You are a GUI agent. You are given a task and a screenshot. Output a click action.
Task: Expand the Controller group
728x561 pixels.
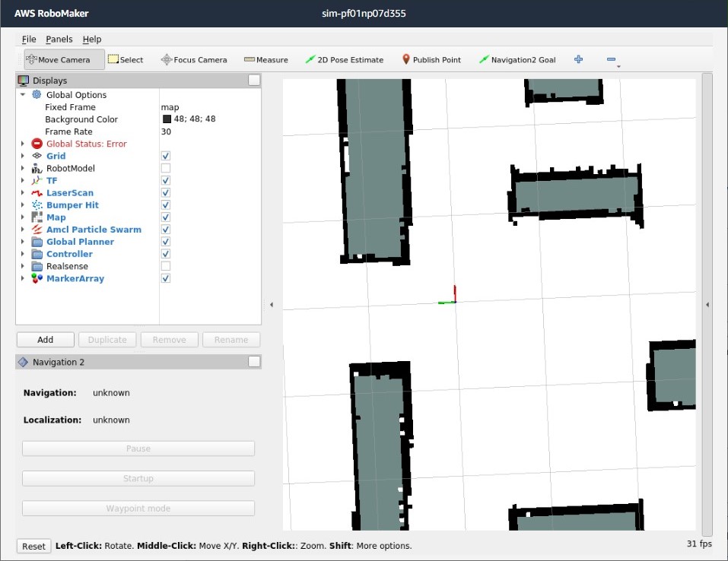click(x=22, y=254)
